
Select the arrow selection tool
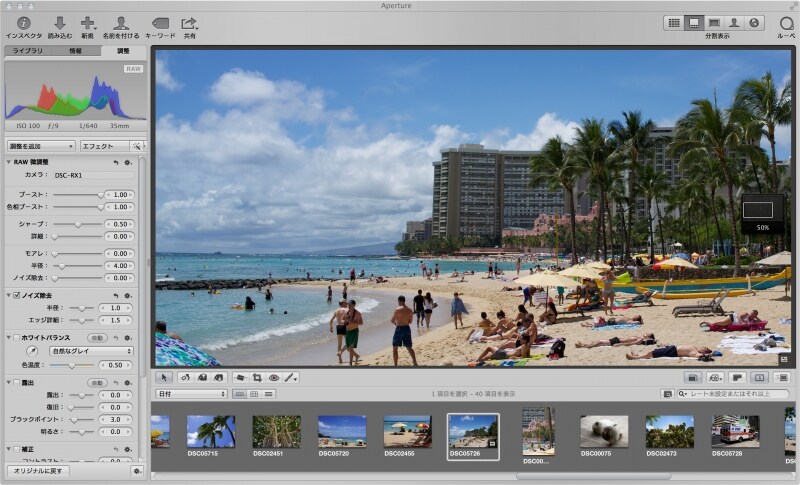[165, 378]
